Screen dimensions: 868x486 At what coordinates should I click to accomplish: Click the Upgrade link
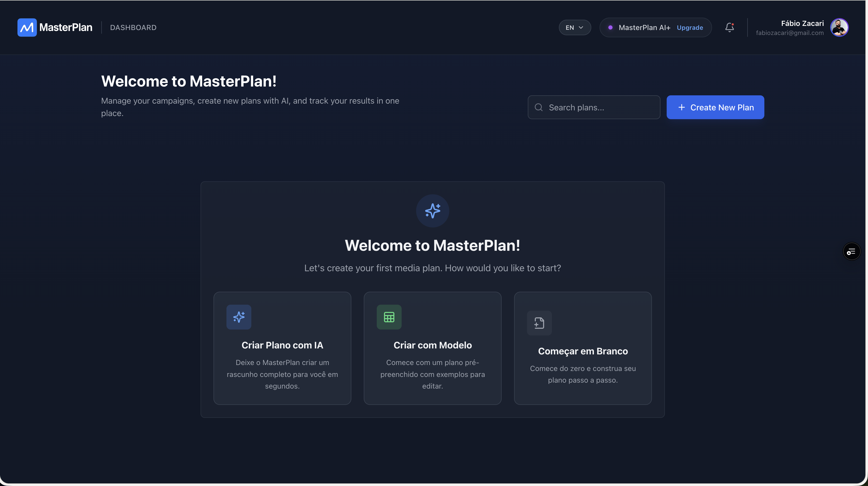click(690, 28)
